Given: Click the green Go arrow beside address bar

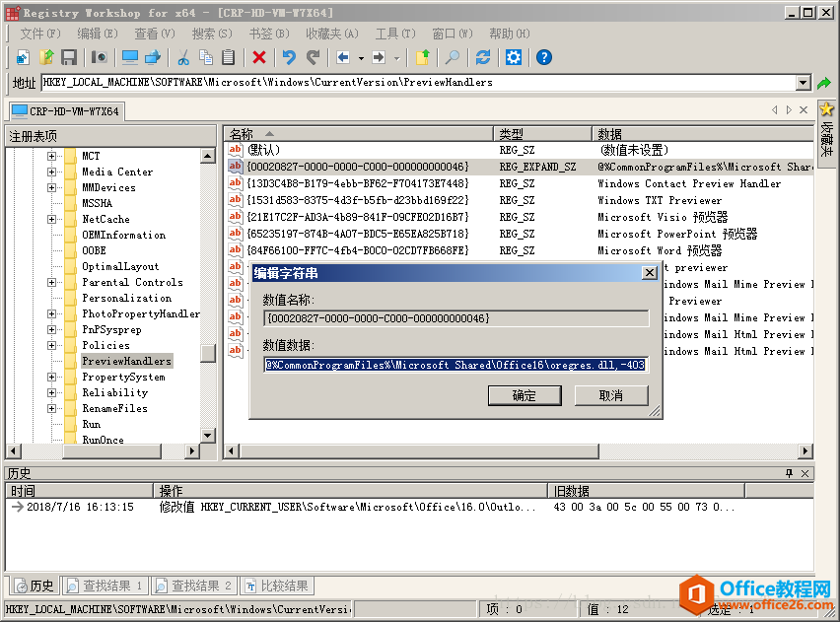Looking at the screenshot, I should [824, 83].
